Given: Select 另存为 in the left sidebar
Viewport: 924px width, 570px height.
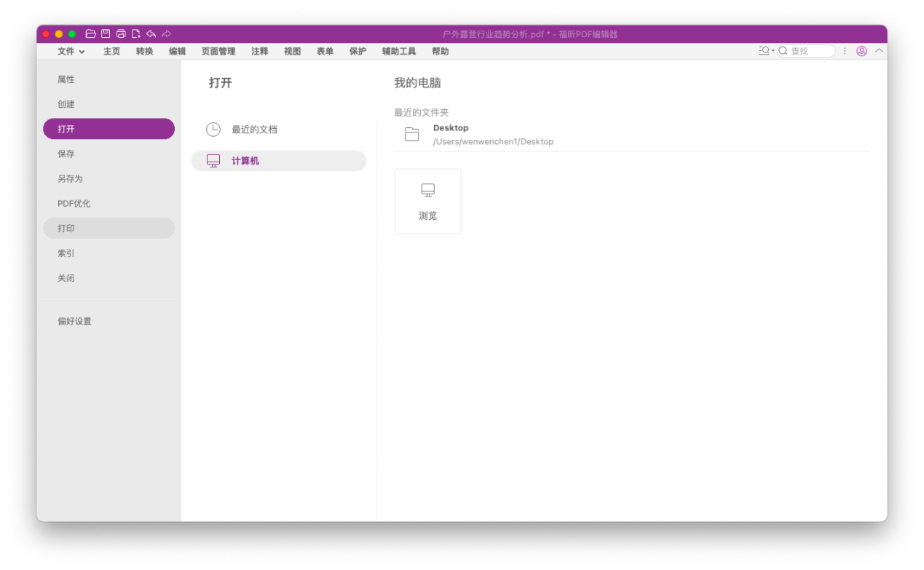Looking at the screenshot, I should tap(71, 179).
